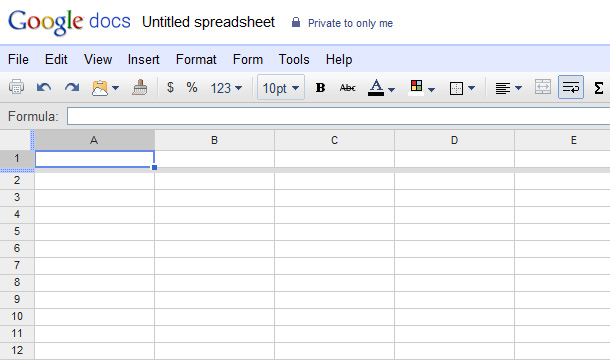This screenshot has width=610, height=360.
Task: Select the paint format brush icon
Action: pyautogui.click(x=140, y=87)
